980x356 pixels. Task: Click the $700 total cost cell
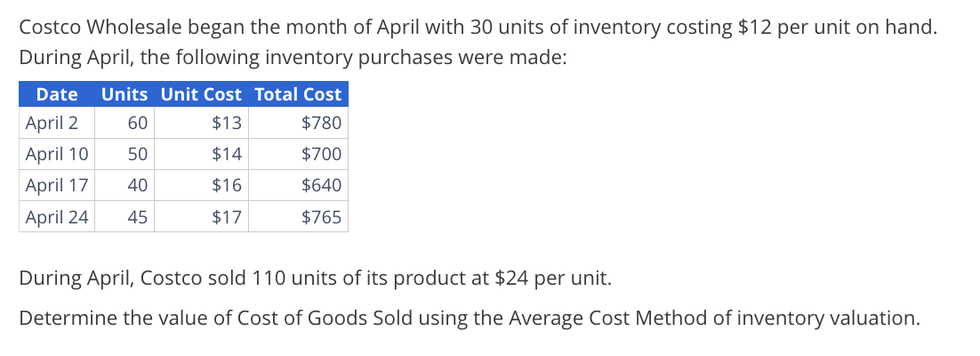click(298, 154)
